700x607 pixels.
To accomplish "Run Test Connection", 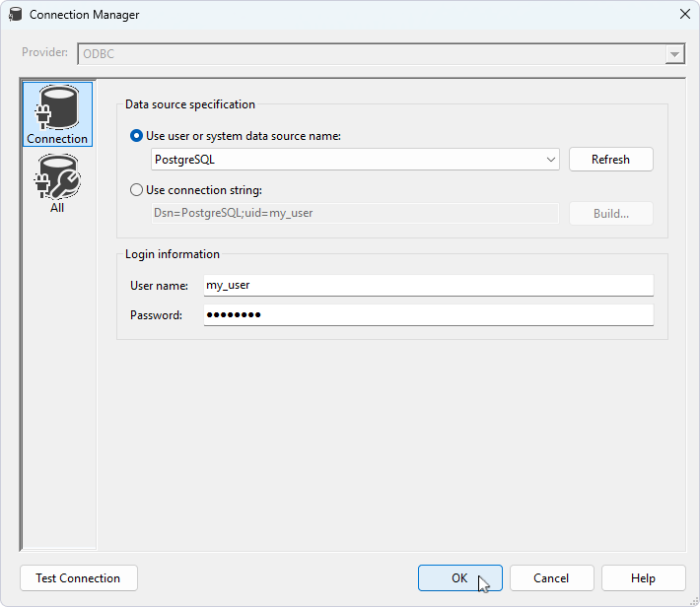I will 78,578.
